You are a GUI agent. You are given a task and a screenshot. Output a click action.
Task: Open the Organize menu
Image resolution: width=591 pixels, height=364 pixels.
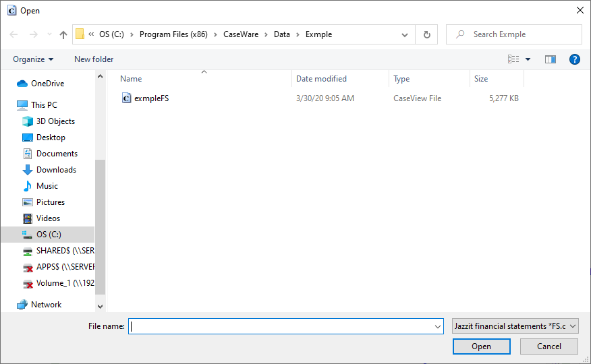click(33, 59)
